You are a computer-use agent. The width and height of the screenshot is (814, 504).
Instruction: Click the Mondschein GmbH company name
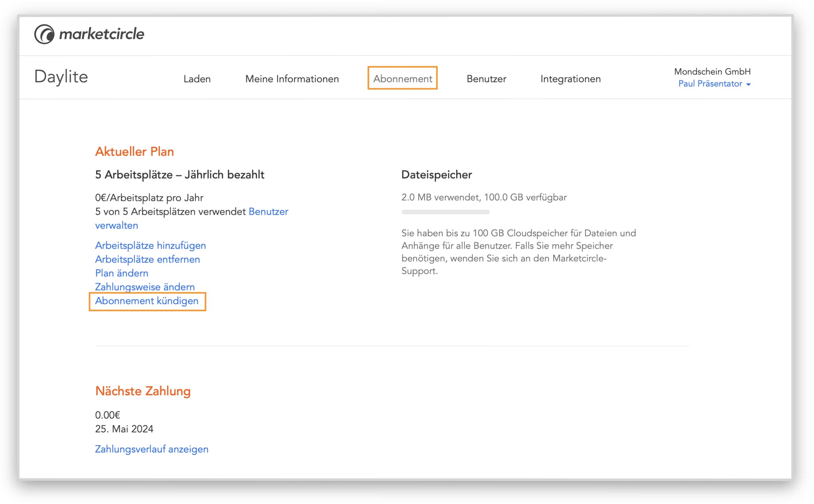[712, 71]
